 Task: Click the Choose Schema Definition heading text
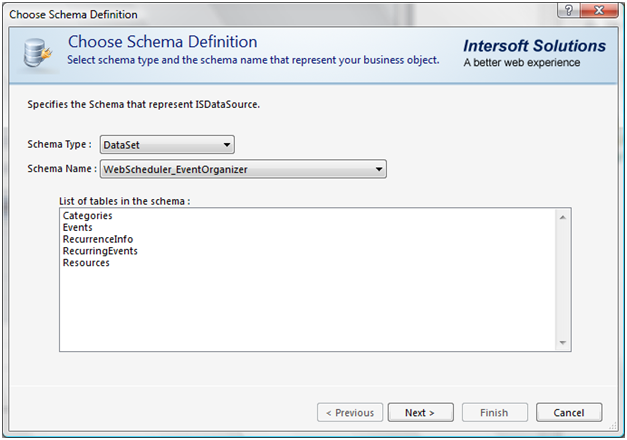click(x=162, y=43)
